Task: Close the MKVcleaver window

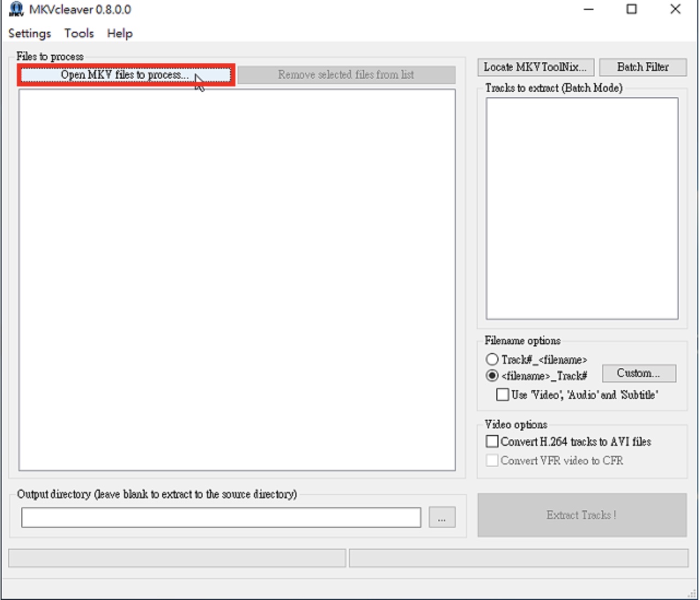Action: (675, 9)
